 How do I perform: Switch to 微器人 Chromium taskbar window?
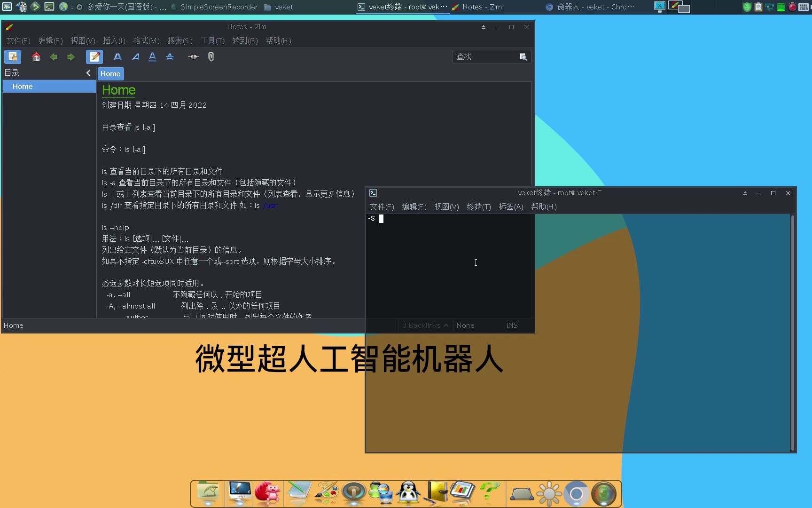tap(590, 7)
